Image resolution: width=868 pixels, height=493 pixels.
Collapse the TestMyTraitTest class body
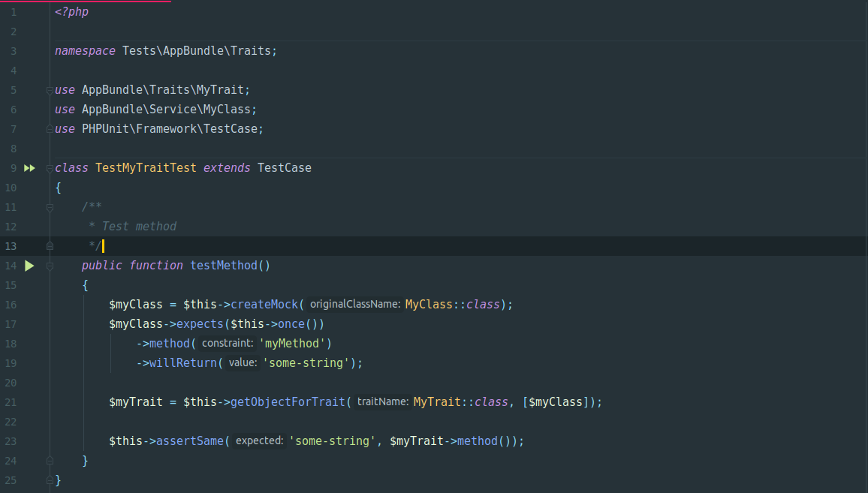(x=50, y=168)
